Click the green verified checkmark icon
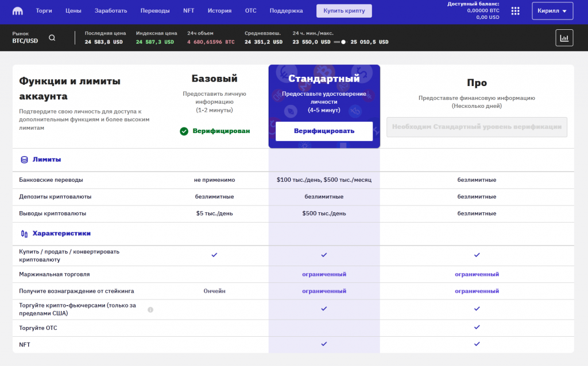The width and height of the screenshot is (588, 366). coord(184,131)
